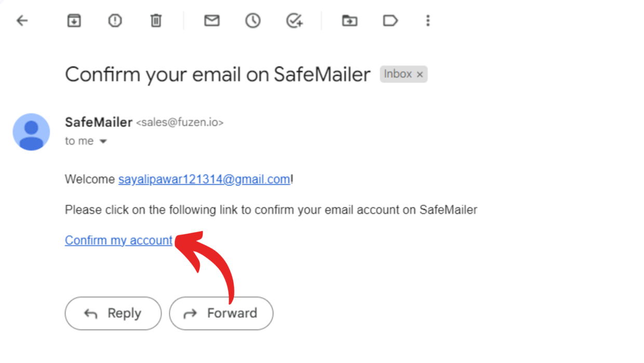Click the SafeMailer sender name
This screenshot has height=363, width=644.
[99, 123]
